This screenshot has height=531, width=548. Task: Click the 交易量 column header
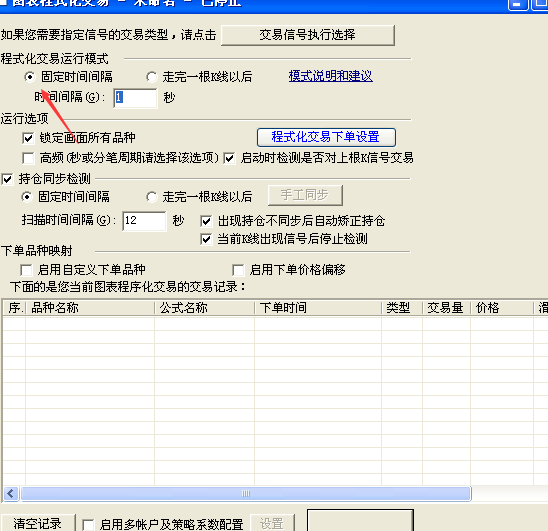[447, 308]
